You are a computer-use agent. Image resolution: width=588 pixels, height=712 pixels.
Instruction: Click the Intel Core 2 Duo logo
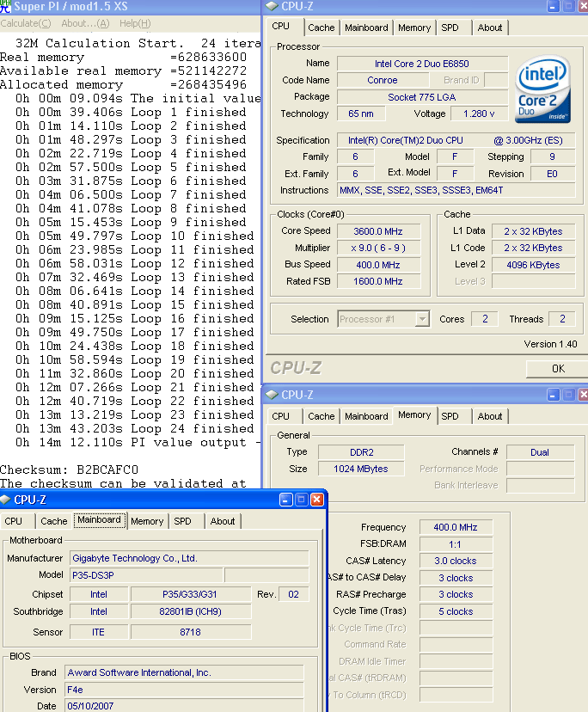click(542, 89)
